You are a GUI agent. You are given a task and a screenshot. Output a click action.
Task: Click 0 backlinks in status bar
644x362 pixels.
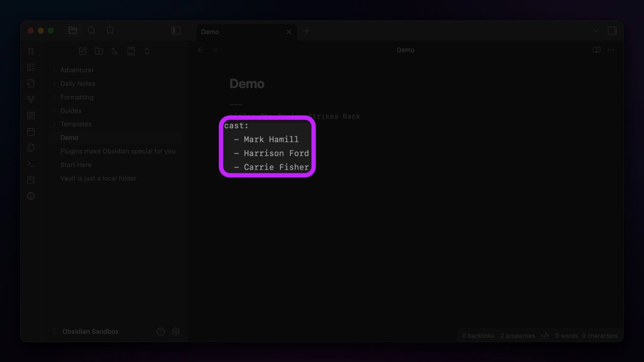[478, 336]
